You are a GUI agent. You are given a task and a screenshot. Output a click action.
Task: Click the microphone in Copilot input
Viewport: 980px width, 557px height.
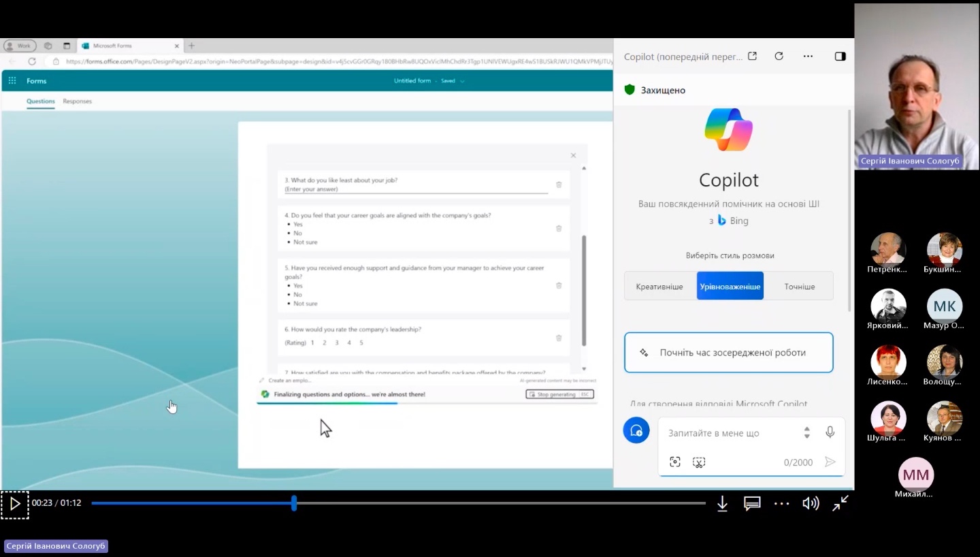click(830, 432)
